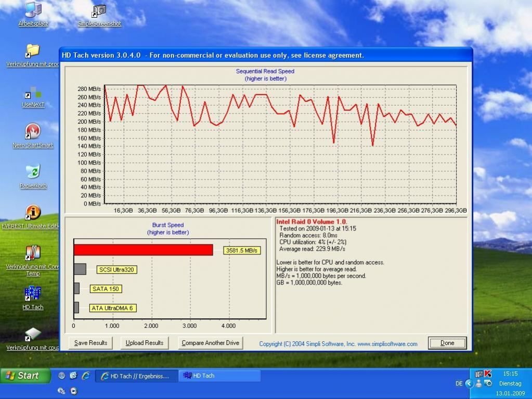This screenshot has height=399, width=532.
Task: Click the 280 MB/s axis label
Action: click(x=89, y=89)
